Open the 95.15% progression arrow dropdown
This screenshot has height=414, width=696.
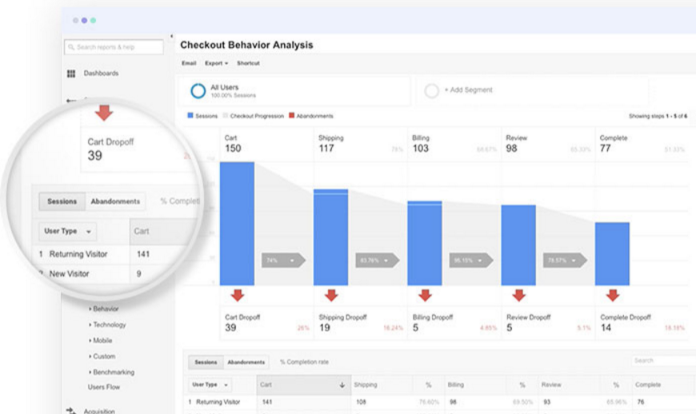(x=471, y=260)
